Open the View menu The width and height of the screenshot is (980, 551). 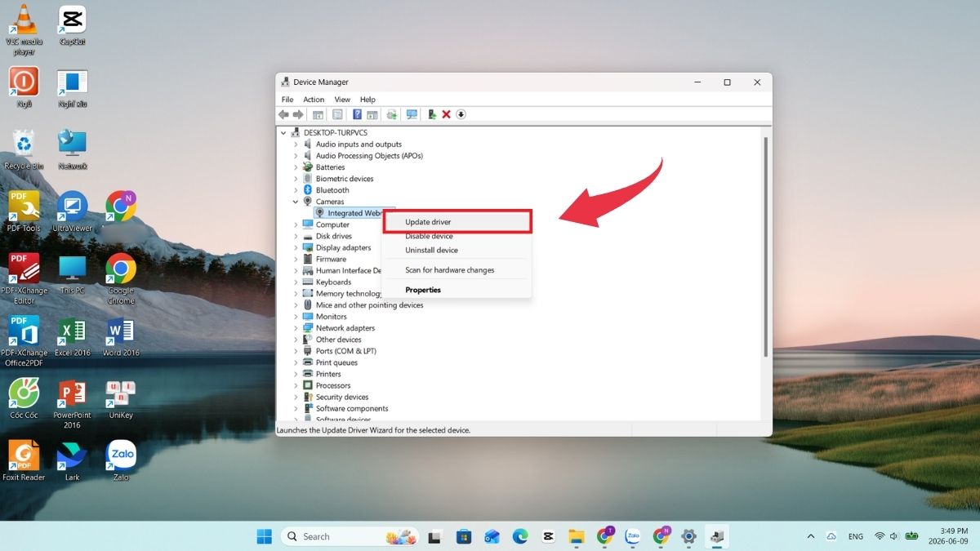pos(342,100)
